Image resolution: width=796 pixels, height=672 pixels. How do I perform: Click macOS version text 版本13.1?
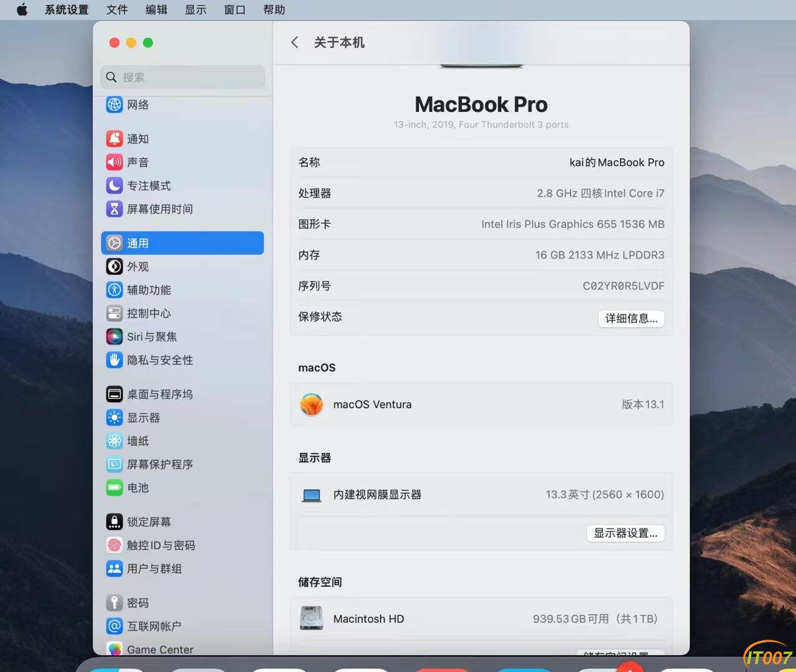click(x=643, y=404)
